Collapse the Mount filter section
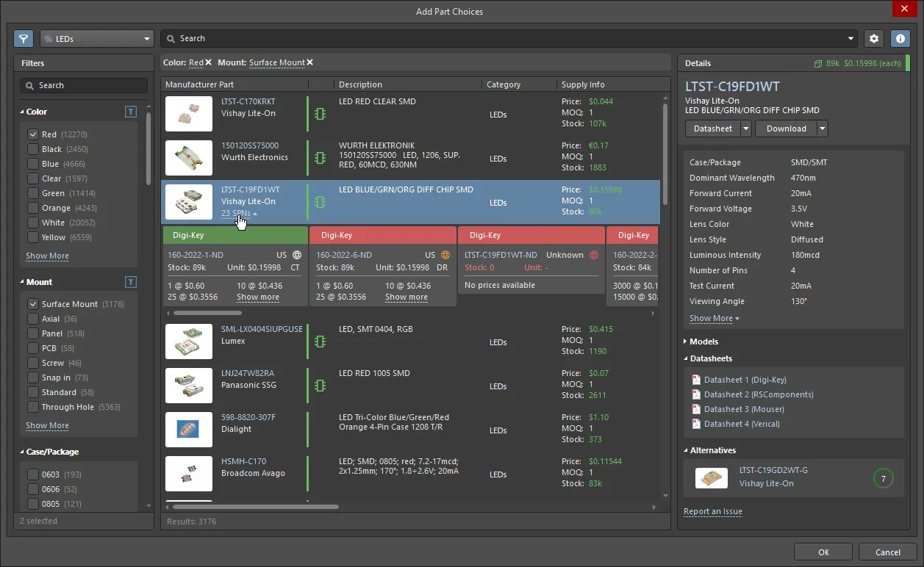Viewport: 924px width, 567px height. click(x=22, y=282)
